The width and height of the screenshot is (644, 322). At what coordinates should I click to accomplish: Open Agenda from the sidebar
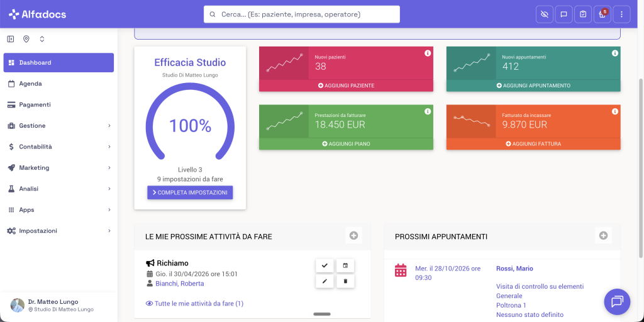tap(58, 84)
